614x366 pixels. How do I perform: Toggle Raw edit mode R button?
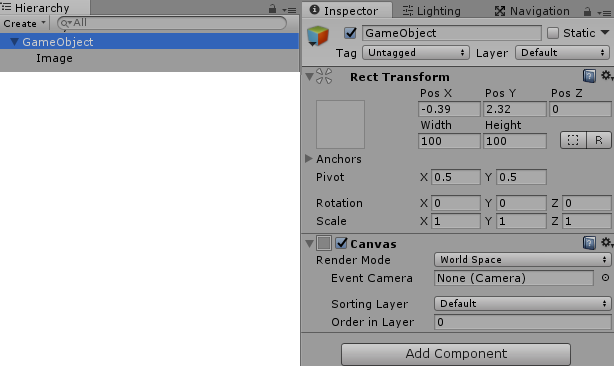tap(599, 140)
